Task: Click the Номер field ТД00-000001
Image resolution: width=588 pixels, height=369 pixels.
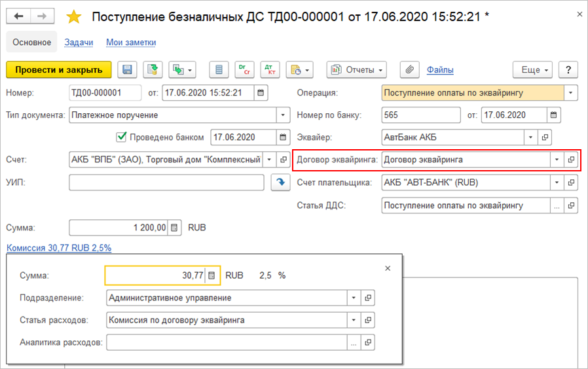Action: 105,92
